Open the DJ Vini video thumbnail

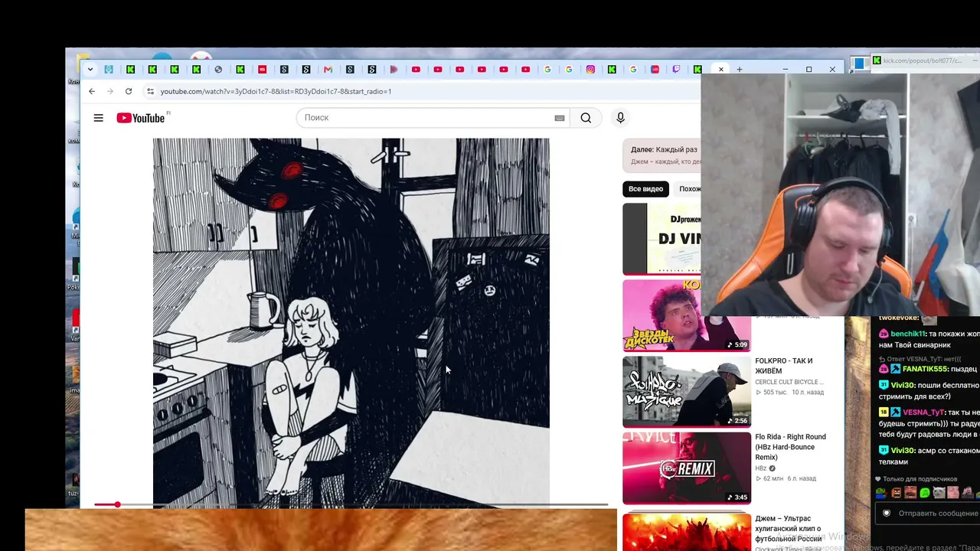click(661, 238)
